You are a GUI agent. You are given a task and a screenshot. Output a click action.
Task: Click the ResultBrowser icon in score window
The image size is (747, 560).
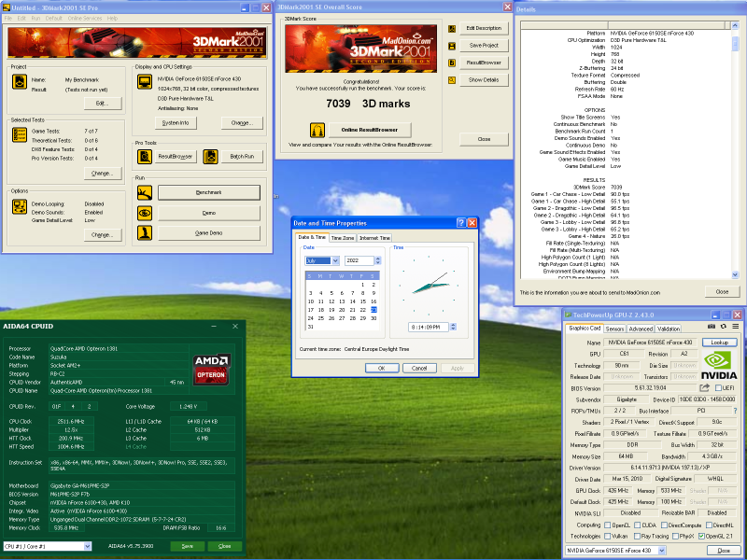(452, 63)
